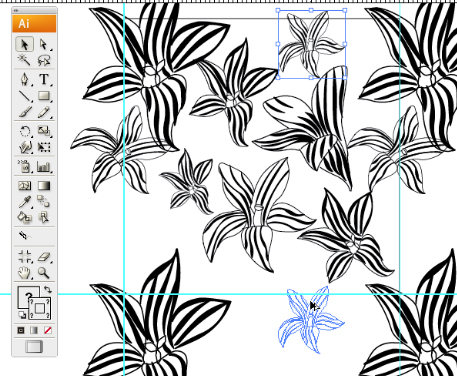Screen dimensions: 457x376
Task: Apply solid Color mode button
Action: 21,330
